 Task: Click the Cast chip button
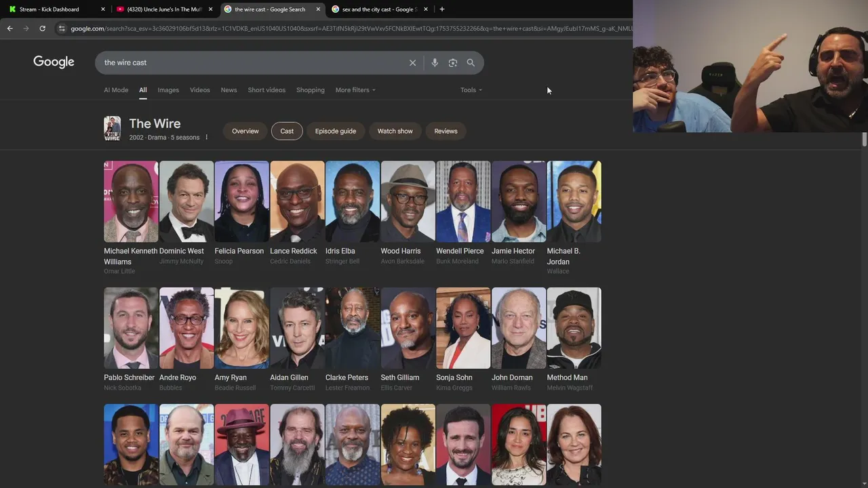click(287, 131)
